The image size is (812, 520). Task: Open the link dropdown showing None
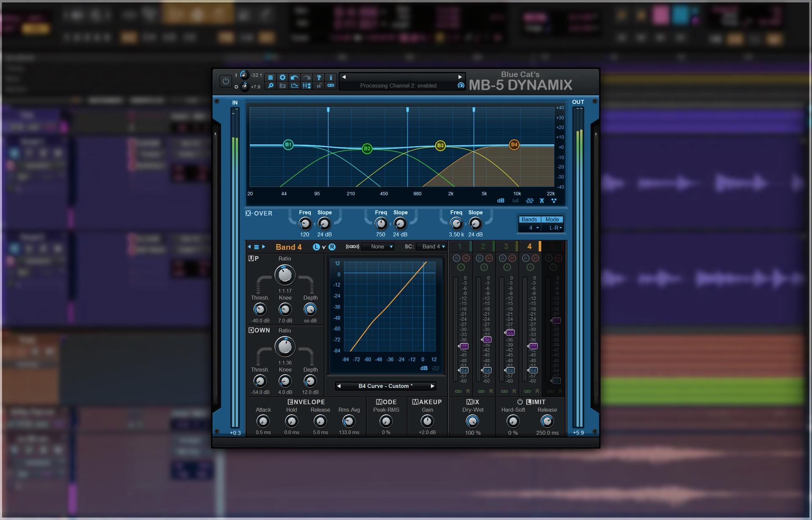coord(378,247)
